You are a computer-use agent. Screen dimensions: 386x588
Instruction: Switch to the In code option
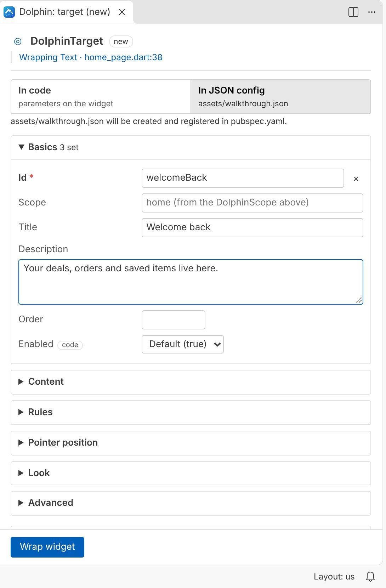click(101, 97)
